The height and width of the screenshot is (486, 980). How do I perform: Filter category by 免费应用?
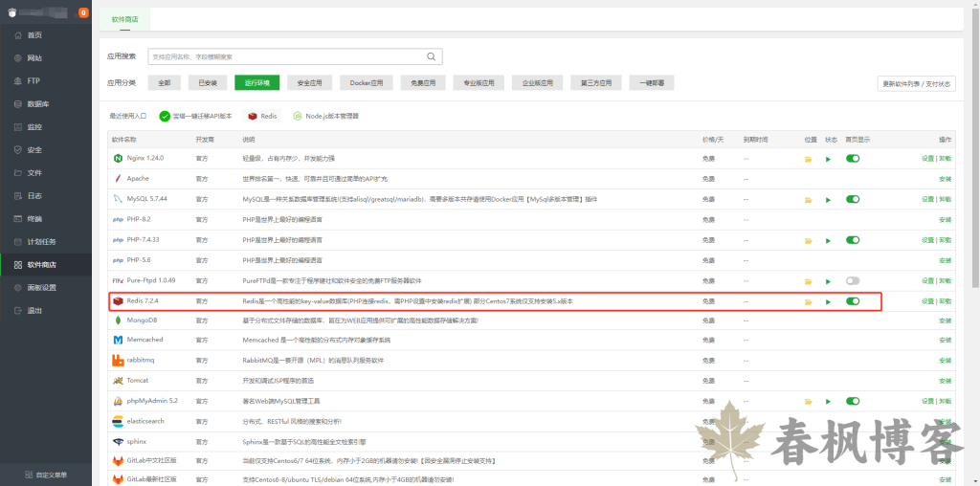click(423, 82)
